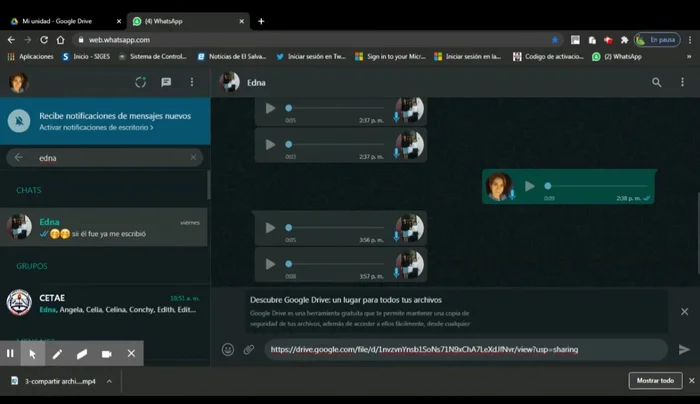This screenshot has height=404, width=700.
Task: Bookmark this page with the star icon
Action: pyautogui.click(x=555, y=40)
